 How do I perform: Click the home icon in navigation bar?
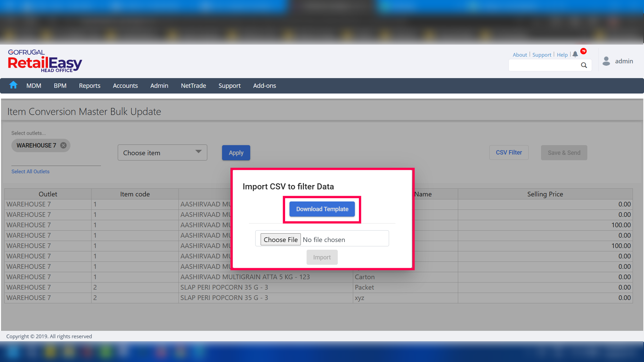point(13,85)
